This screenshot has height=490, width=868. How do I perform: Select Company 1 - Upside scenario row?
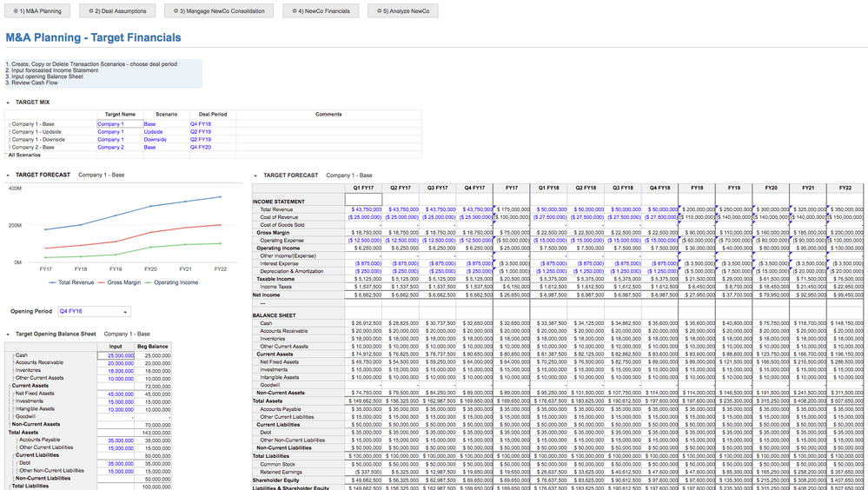coord(38,132)
